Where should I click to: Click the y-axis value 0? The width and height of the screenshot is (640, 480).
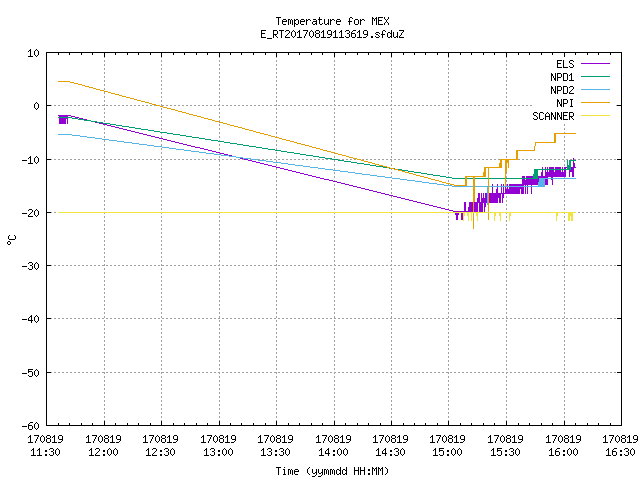pyautogui.click(x=36, y=106)
